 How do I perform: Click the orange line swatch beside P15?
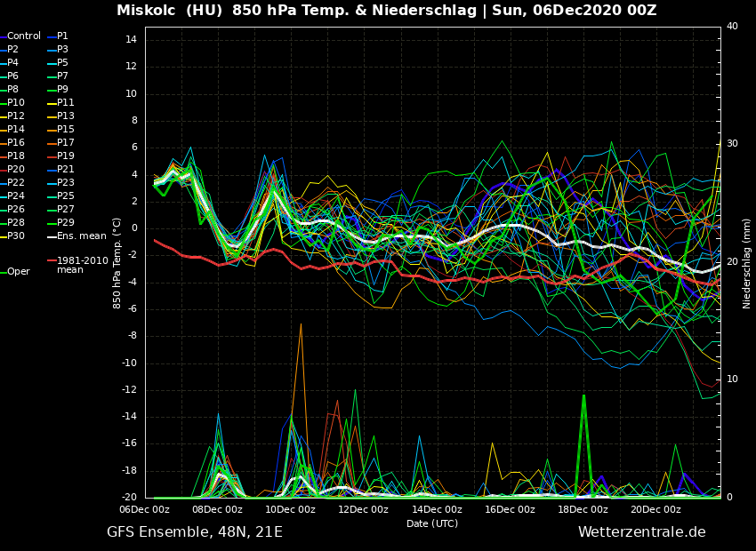point(52,130)
